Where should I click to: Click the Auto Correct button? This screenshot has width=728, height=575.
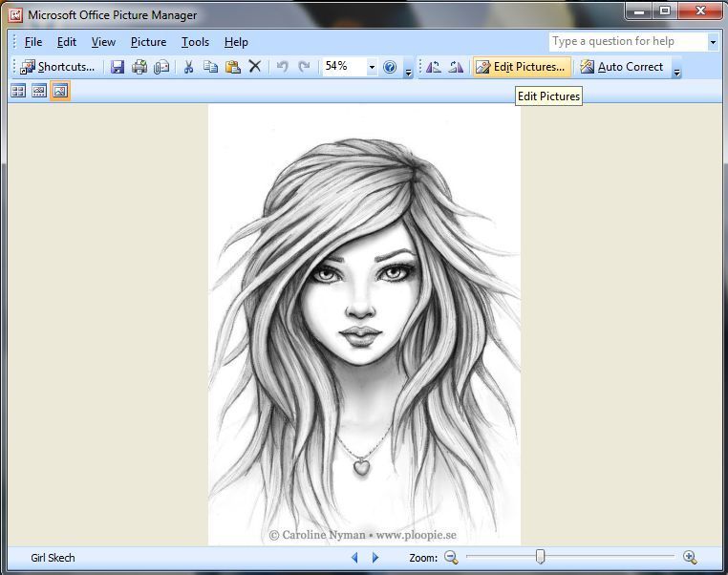point(622,67)
